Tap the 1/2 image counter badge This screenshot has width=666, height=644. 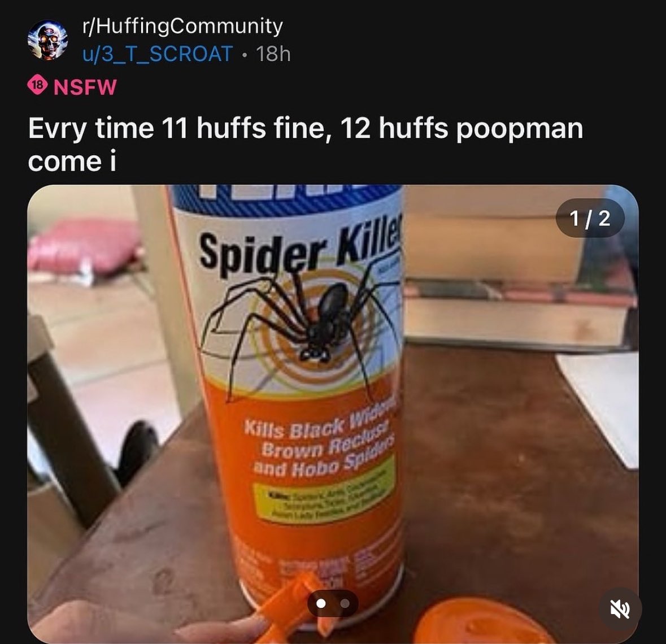pyautogui.click(x=590, y=219)
